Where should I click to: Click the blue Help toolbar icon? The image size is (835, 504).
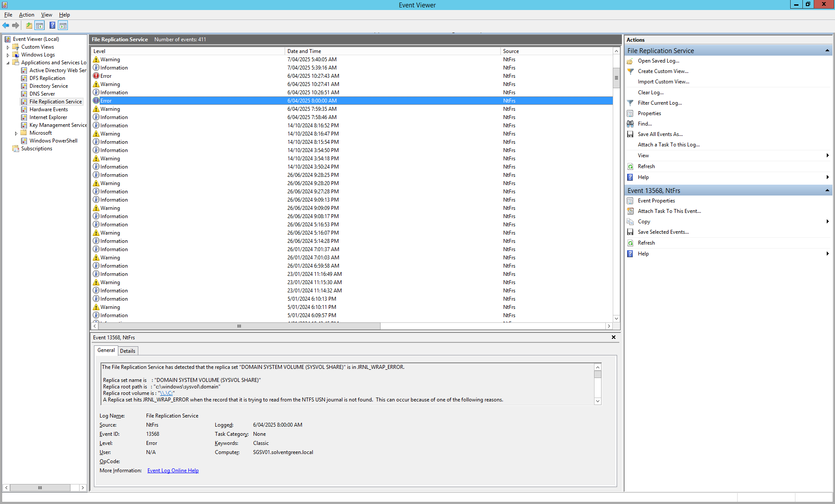52,26
